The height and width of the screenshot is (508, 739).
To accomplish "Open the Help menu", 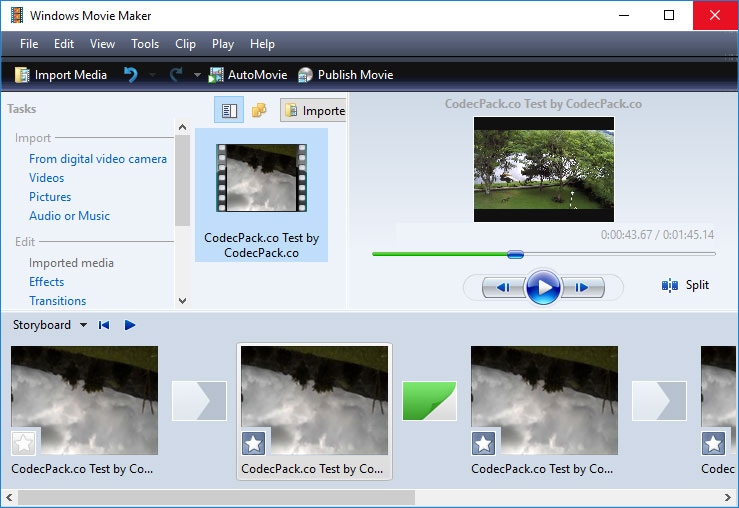I will (262, 44).
